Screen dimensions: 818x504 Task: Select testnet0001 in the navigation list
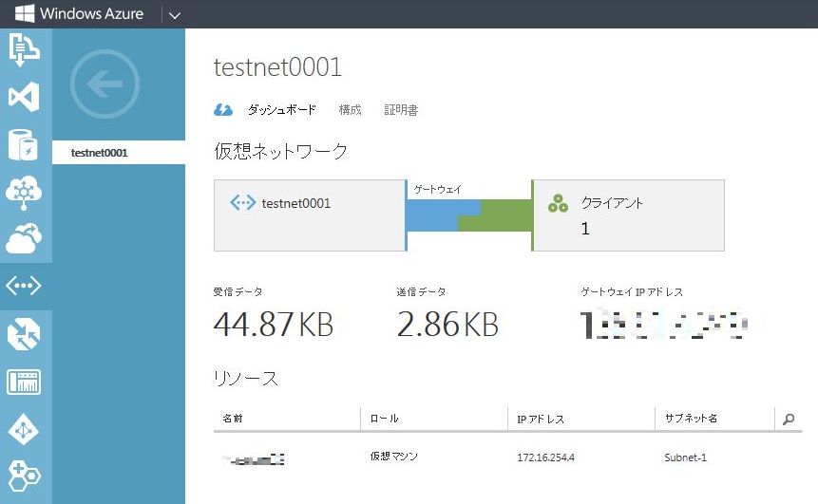tap(119, 153)
